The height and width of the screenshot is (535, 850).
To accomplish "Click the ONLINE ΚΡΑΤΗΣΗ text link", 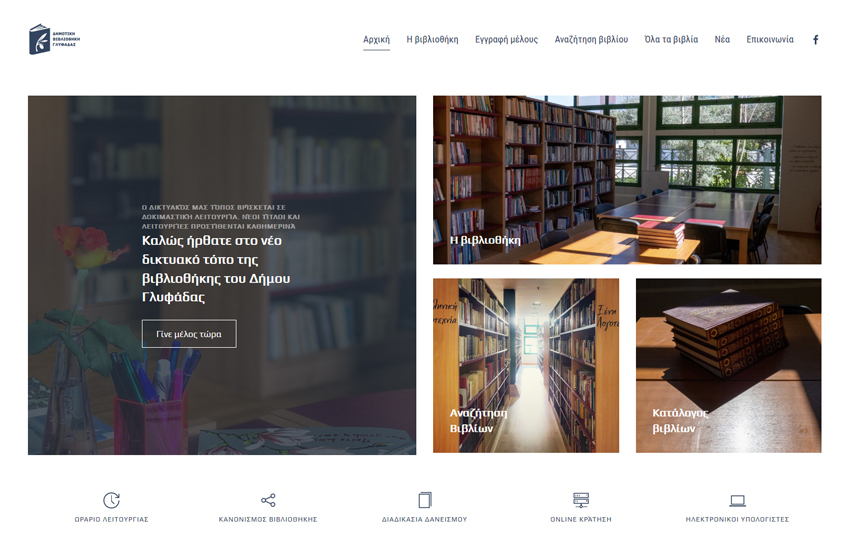I will (x=581, y=519).
